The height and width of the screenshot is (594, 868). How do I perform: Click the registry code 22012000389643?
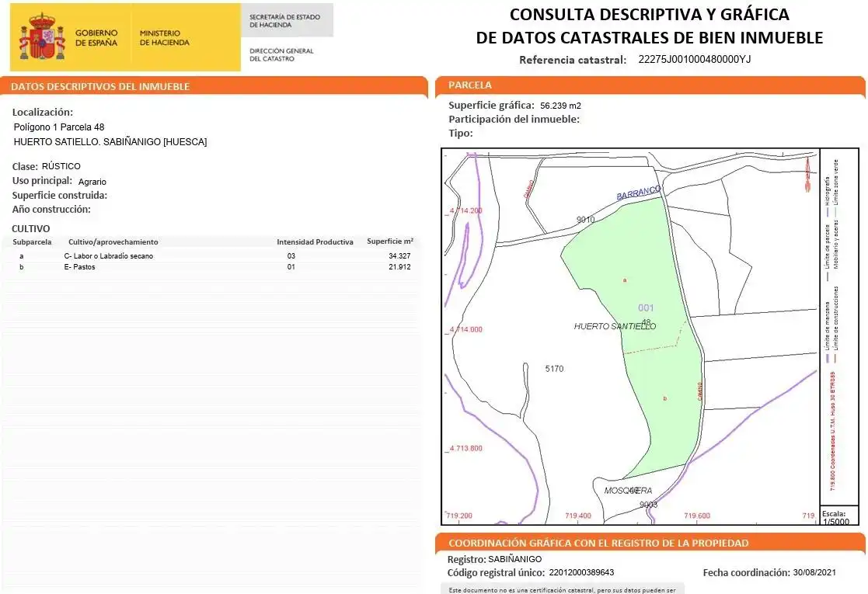click(x=580, y=572)
